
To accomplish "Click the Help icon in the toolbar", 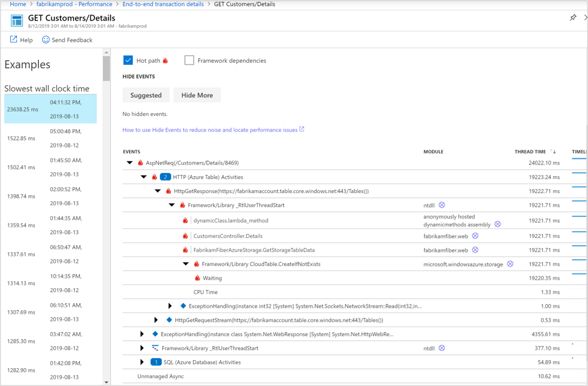I will (x=12, y=39).
